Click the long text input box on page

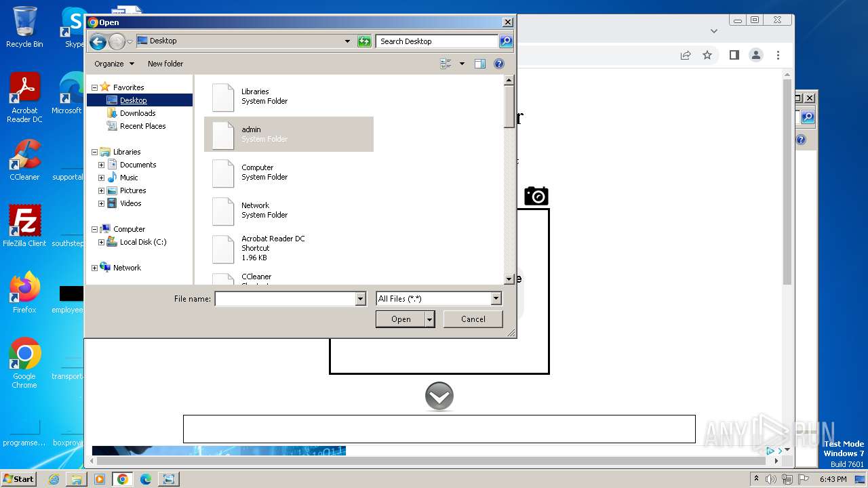(439, 429)
